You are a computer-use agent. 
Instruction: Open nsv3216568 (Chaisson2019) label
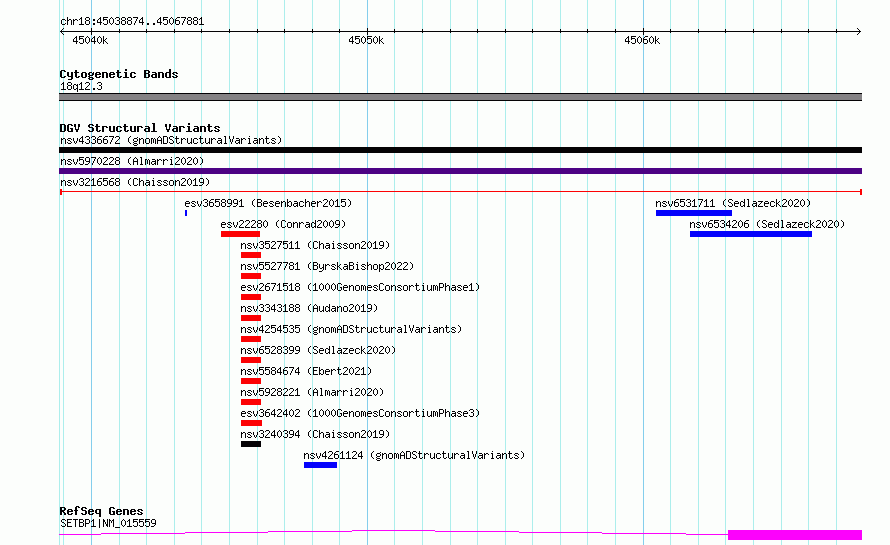point(135,182)
